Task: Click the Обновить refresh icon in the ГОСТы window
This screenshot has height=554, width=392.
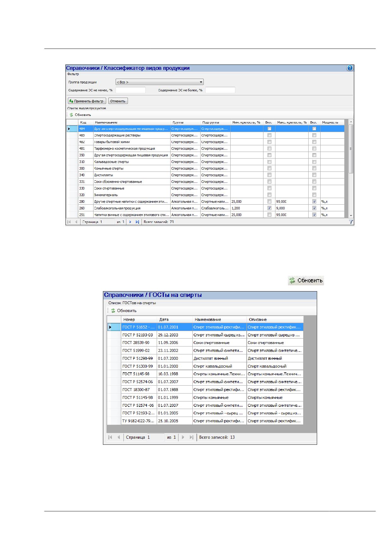Action: [113, 310]
